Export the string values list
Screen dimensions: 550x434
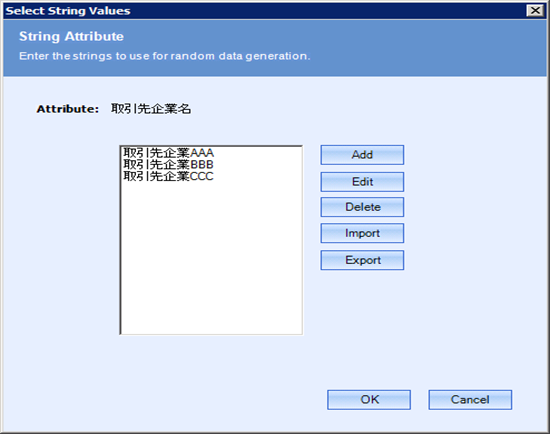point(362,260)
